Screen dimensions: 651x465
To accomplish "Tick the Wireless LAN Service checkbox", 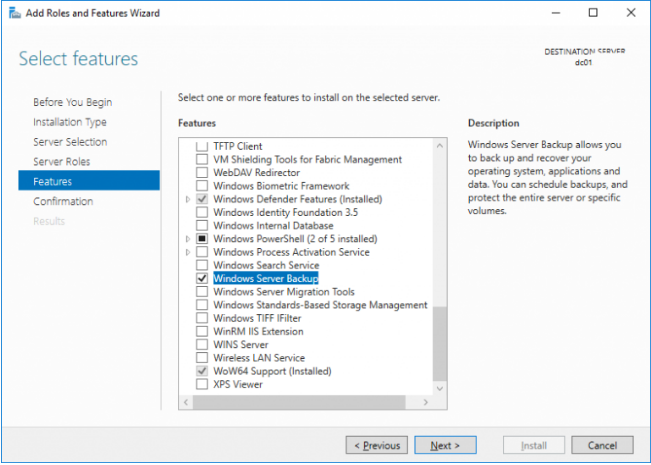I will coord(202,358).
